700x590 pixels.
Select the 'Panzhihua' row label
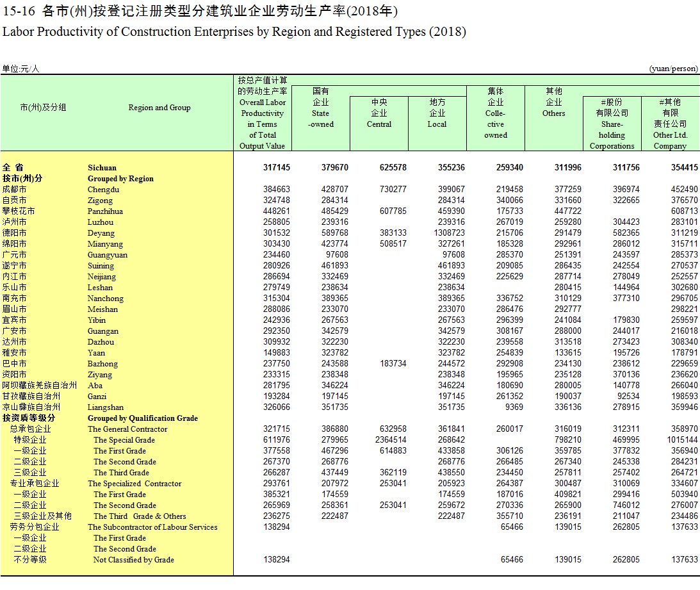[105, 211]
